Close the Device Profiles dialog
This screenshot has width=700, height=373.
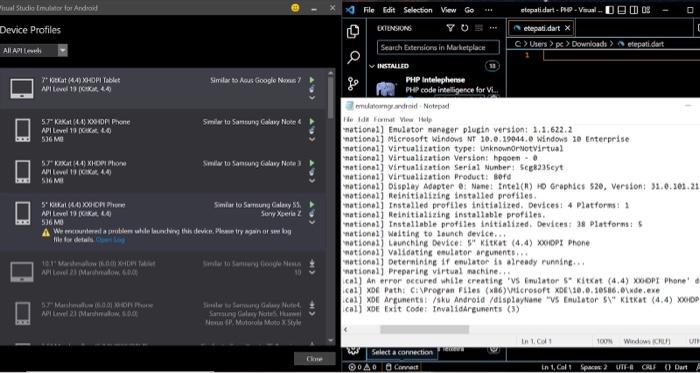pos(314,359)
